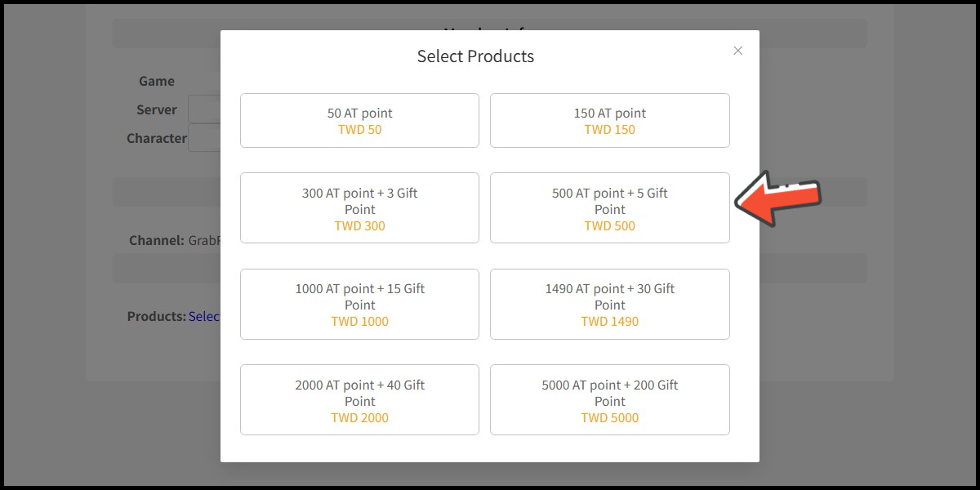Select the TWD 1490 product option
The image size is (980, 490).
[x=609, y=304]
